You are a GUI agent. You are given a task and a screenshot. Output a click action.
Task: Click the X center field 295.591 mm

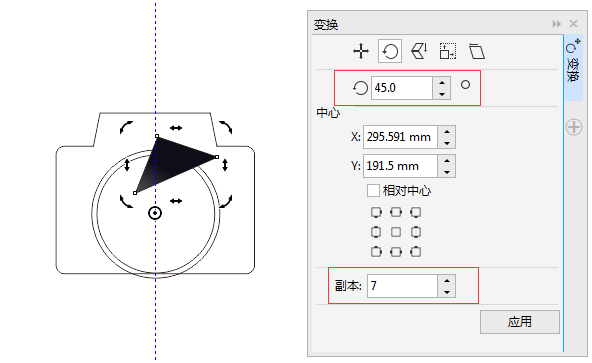click(x=400, y=137)
